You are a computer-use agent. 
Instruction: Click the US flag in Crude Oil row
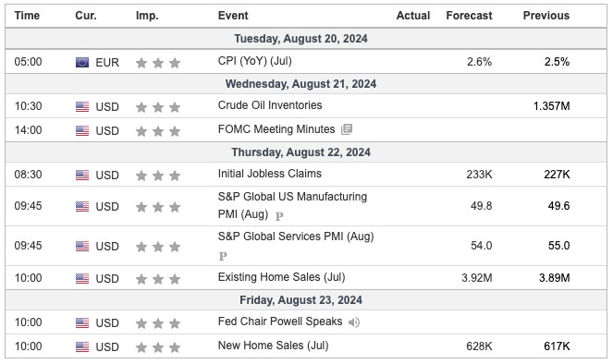click(82, 106)
